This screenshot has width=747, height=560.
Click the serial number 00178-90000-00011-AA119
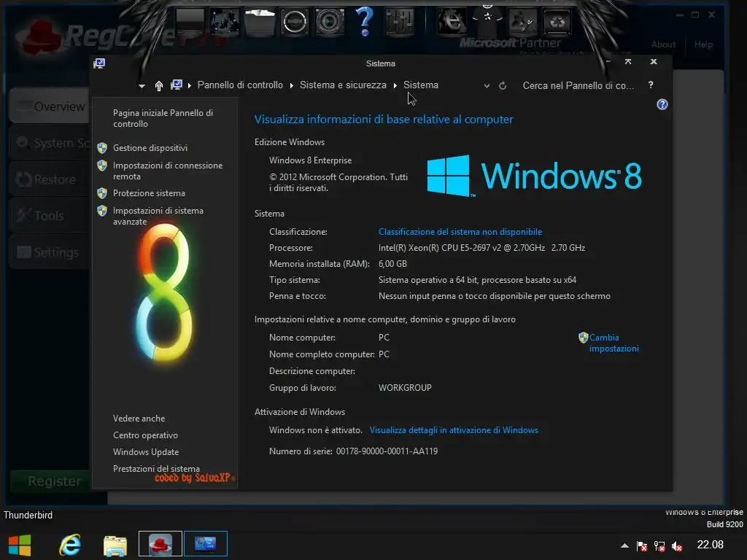coord(387,451)
